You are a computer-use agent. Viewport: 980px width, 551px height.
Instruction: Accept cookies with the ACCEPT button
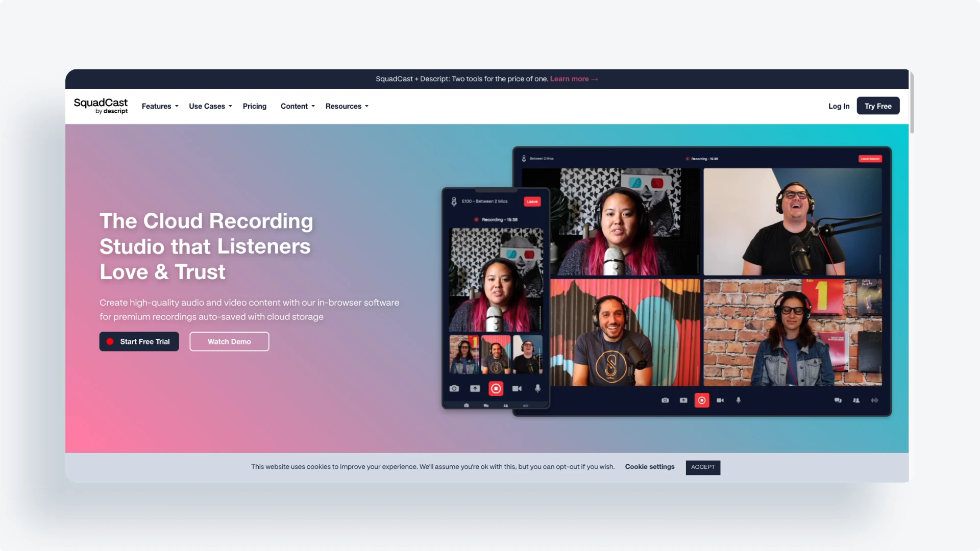[702, 467]
